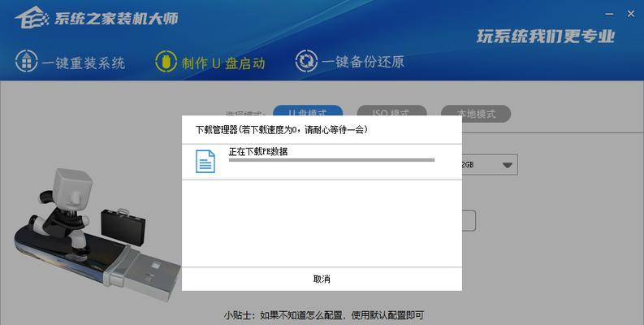The width and height of the screenshot is (644, 325).
Task: Click the PE data download progress bar
Action: click(x=331, y=160)
